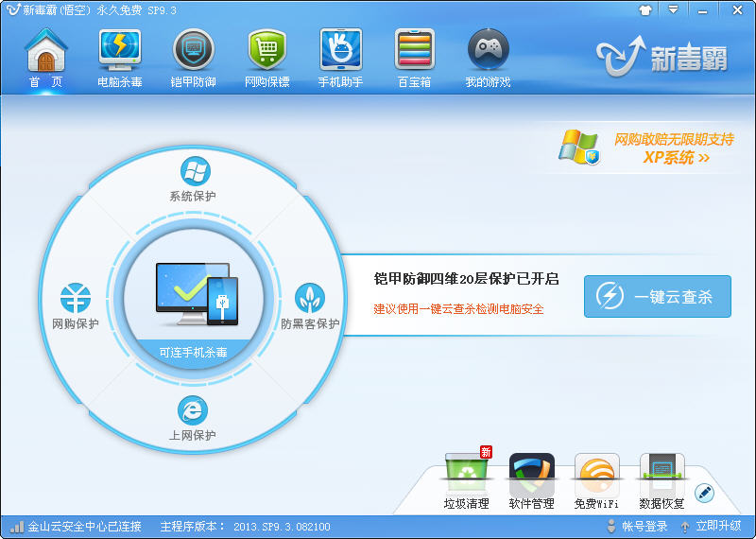The height and width of the screenshot is (539, 756).
Task: Toggle 防黑客保护 anti-hacker protection
Action: point(310,299)
